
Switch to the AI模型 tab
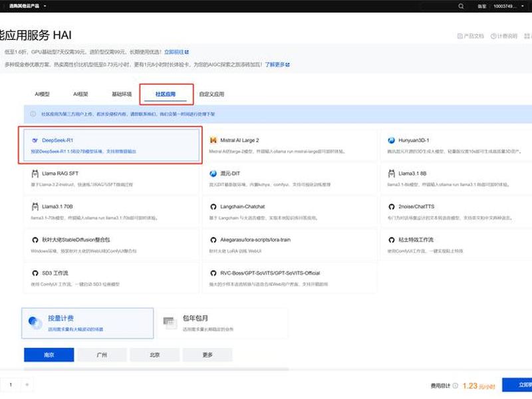coord(43,94)
